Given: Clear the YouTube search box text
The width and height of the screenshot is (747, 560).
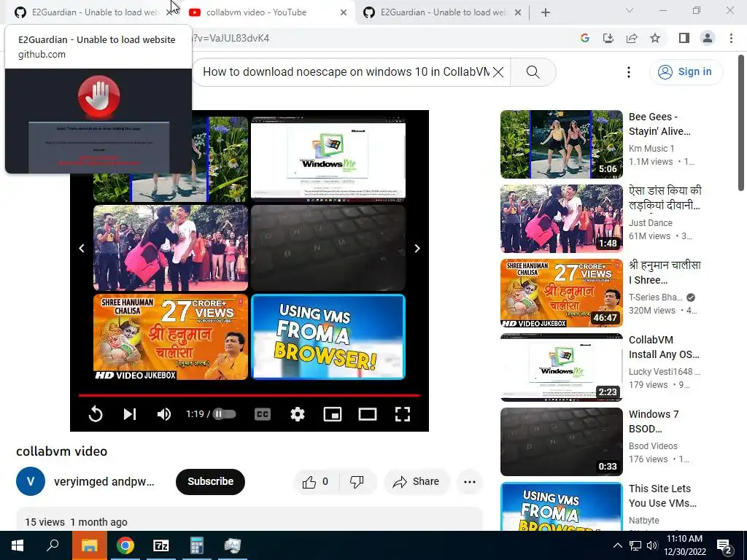Looking at the screenshot, I should coord(498,72).
